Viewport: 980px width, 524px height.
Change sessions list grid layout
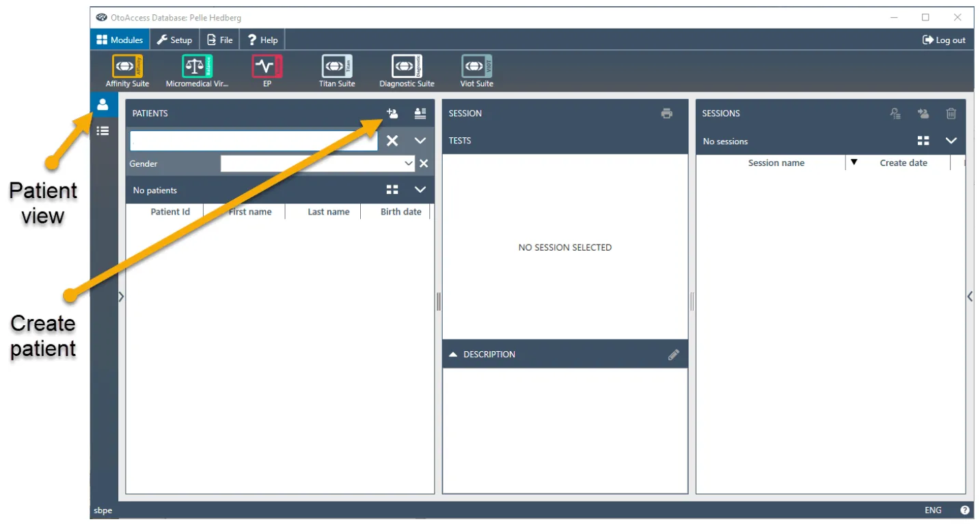pyautogui.click(x=923, y=141)
